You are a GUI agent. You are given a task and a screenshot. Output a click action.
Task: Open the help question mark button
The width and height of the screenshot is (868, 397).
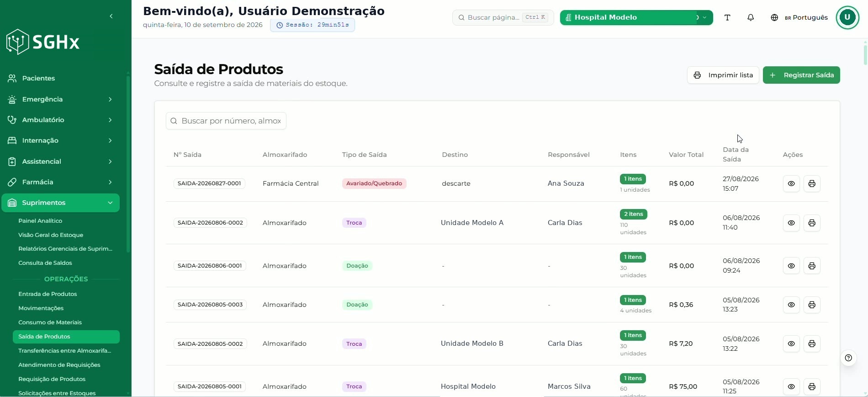[x=848, y=358]
